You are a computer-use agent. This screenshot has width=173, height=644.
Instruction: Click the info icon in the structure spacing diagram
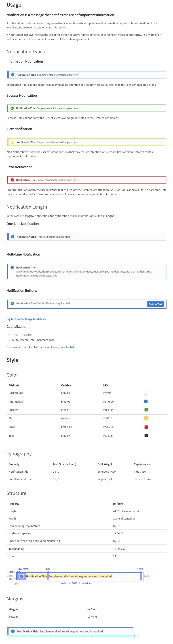pyautogui.click(x=22, y=576)
